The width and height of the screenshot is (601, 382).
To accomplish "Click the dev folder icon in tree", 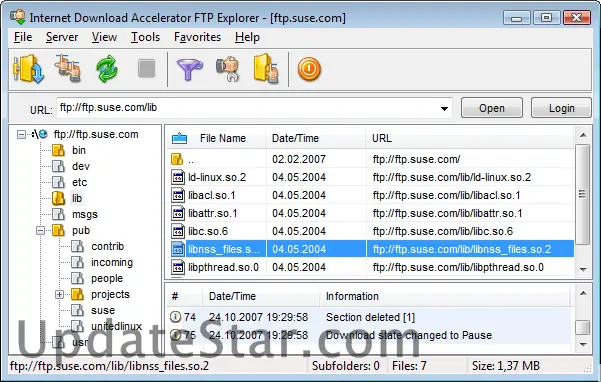I will [58, 166].
